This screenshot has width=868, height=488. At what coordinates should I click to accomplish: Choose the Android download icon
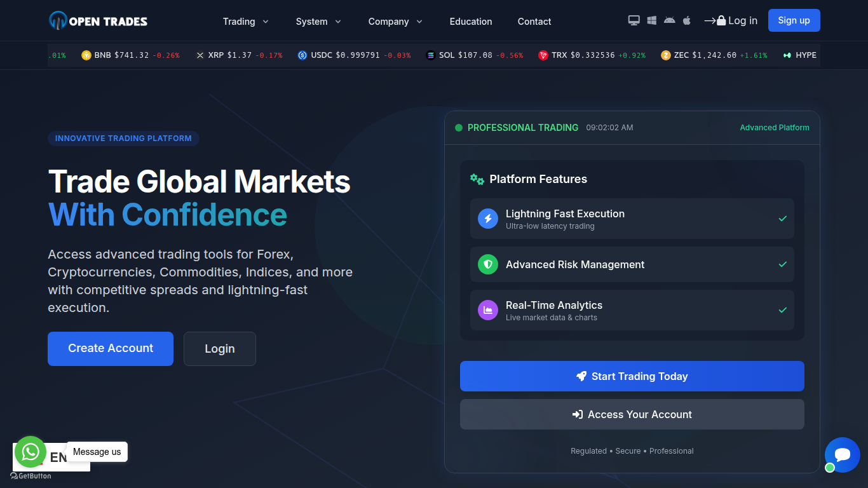point(669,20)
